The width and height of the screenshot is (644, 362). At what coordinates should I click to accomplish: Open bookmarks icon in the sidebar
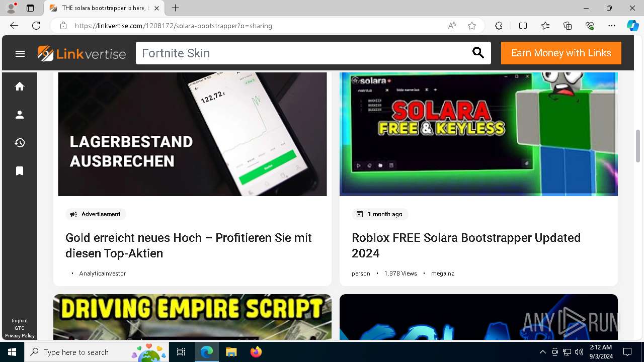[x=20, y=171]
